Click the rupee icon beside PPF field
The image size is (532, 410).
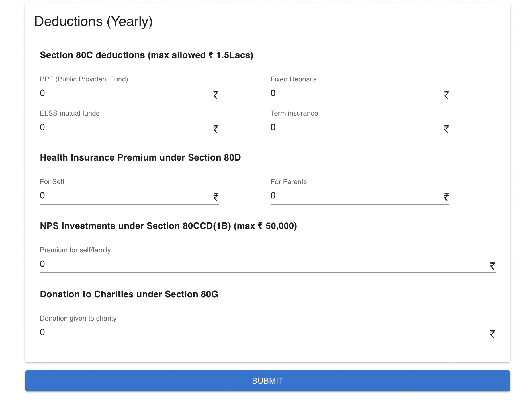tap(216, 94)
